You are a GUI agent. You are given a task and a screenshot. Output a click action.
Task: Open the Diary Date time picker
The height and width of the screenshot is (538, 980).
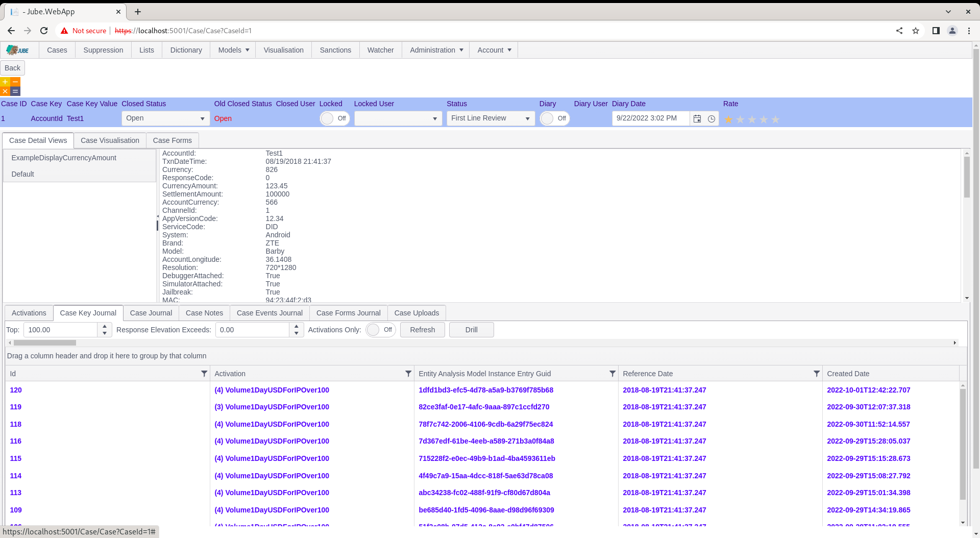pos(712,118)
